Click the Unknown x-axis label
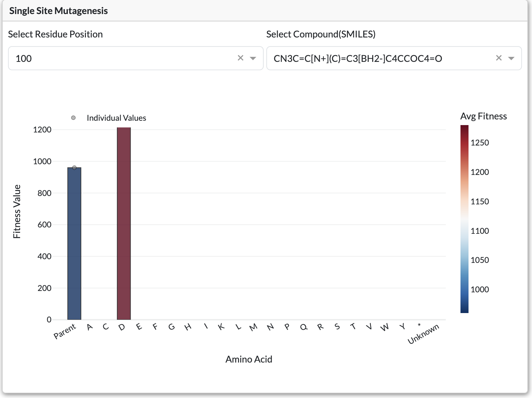 point(423,334)
